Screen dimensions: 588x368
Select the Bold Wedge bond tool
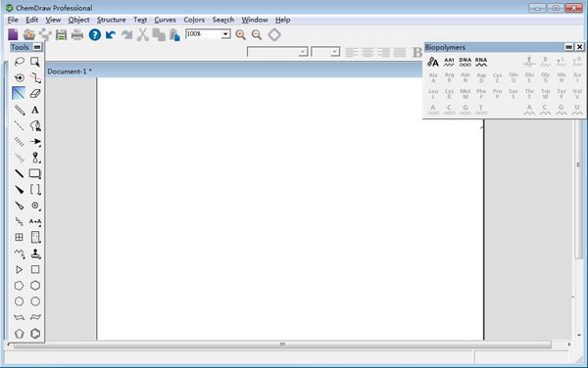[x=20, y=190]
